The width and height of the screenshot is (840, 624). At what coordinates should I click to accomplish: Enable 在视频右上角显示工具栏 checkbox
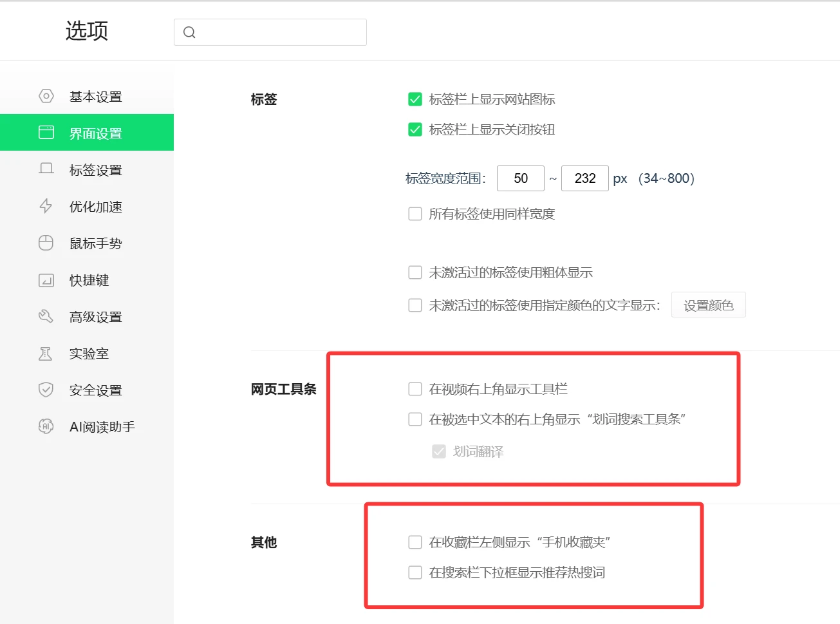(x=415, y=389)
